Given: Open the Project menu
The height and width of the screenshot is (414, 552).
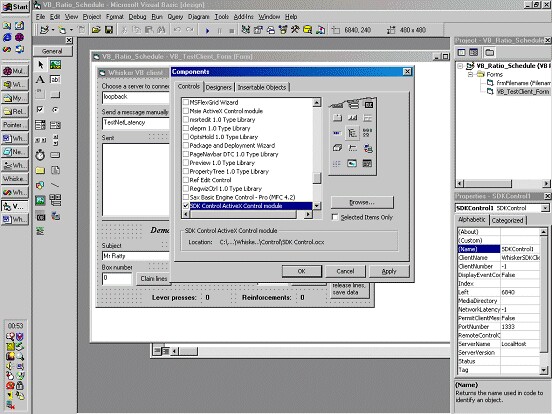Looking at the screenshot, I should point(92,17).
